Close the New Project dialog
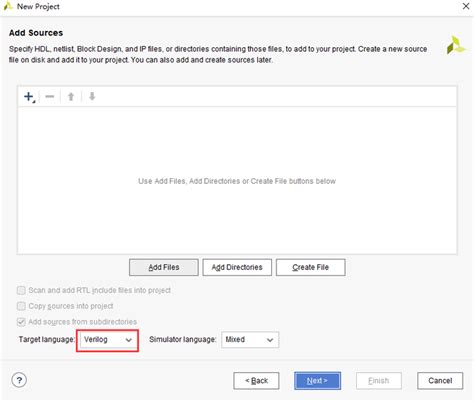474x402 pixels. (x=466, y=6)
